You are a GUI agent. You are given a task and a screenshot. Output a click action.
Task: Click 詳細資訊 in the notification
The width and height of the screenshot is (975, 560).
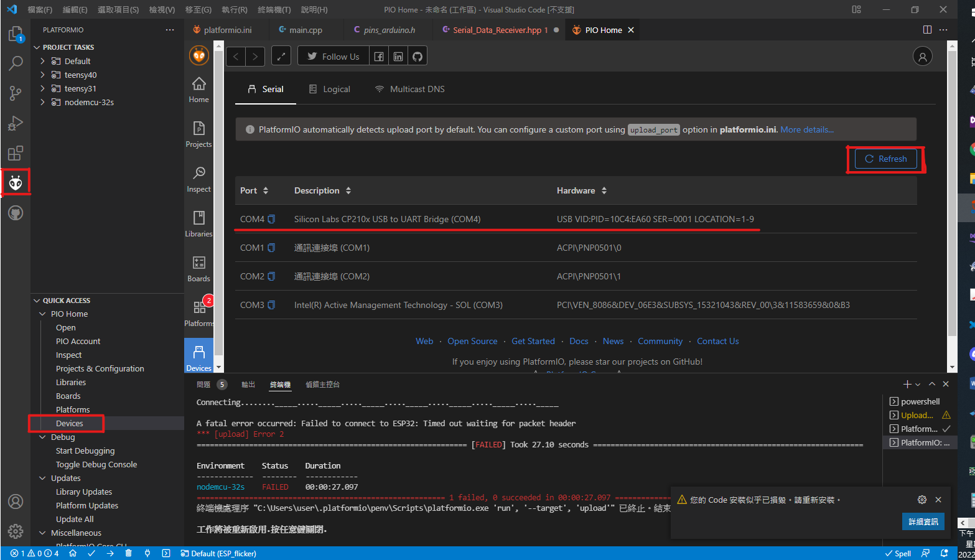[923, 521]
